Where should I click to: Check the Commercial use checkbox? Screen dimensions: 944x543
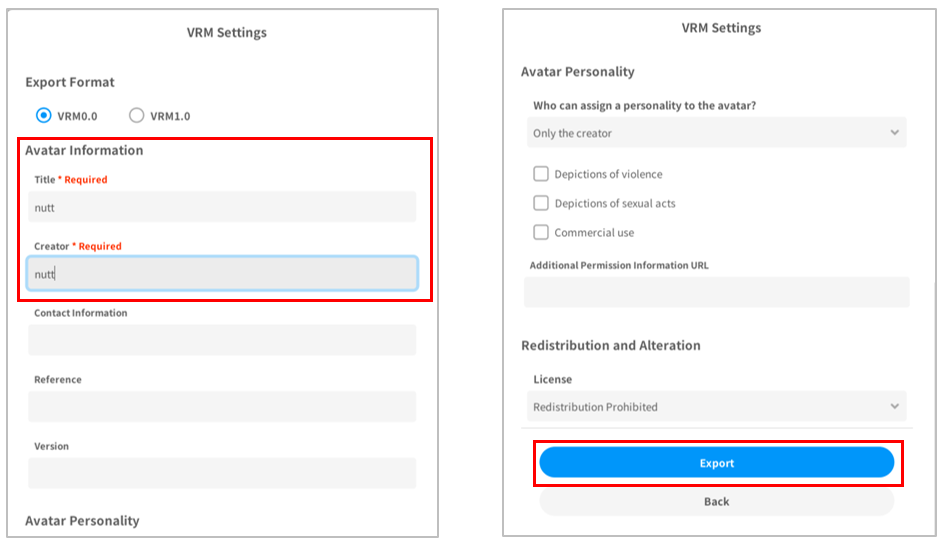pyautogui.click(x=541, y=232)
